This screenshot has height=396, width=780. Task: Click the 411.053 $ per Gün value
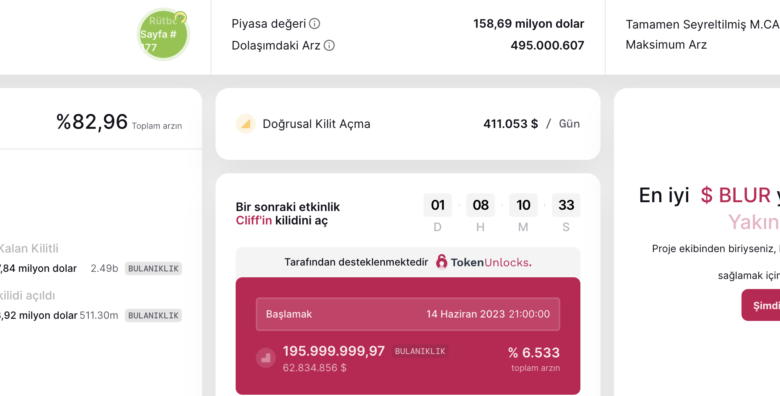[531, 124]
